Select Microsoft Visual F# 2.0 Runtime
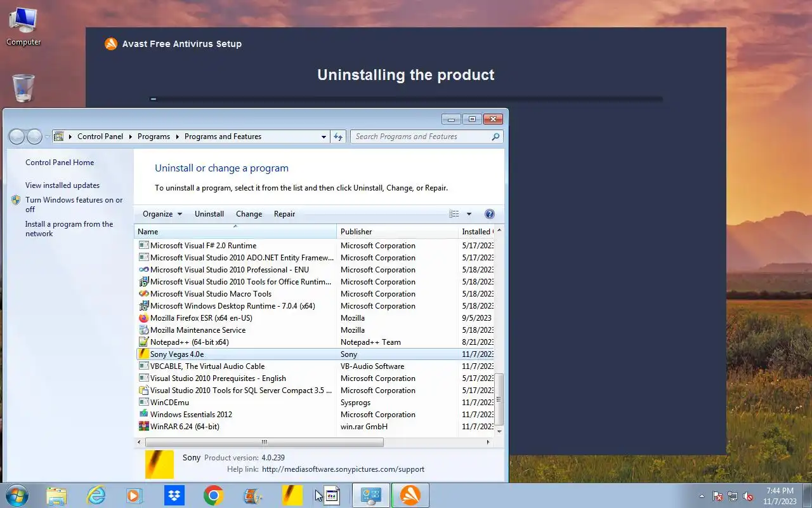The image size is (812, 508). pos(315,246)
